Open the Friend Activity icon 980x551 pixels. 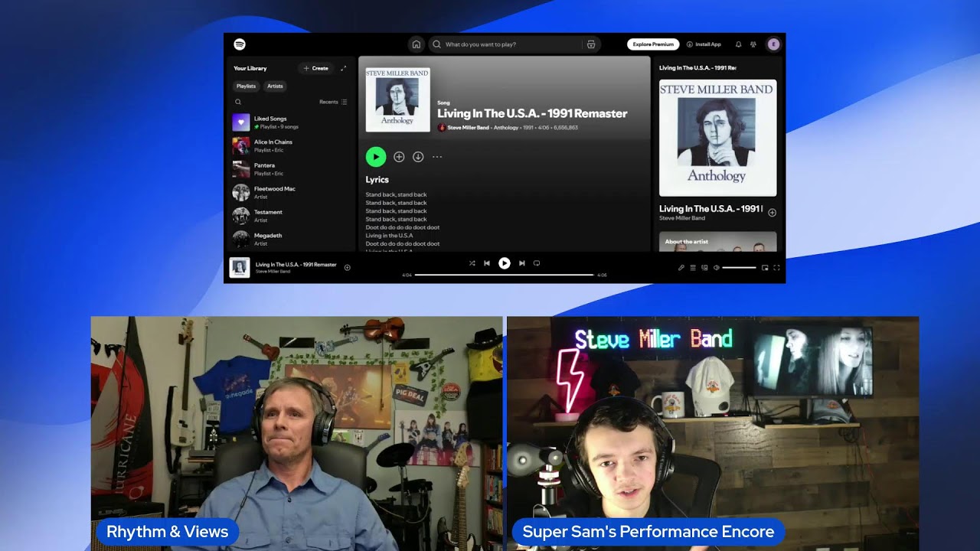(x=753, y=44)
